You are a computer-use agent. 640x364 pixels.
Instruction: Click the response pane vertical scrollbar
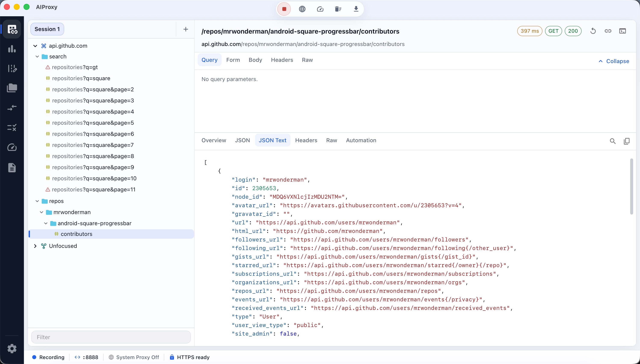point(631,186)
